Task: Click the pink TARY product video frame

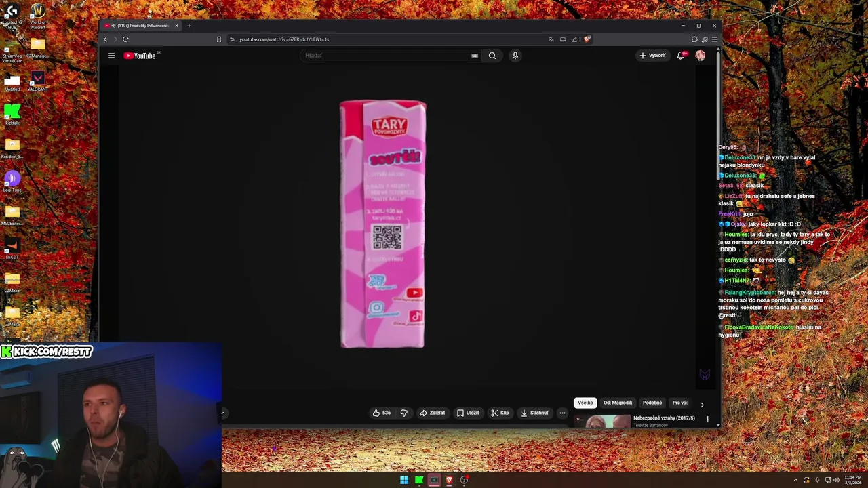Action: (x=383, y=224)
